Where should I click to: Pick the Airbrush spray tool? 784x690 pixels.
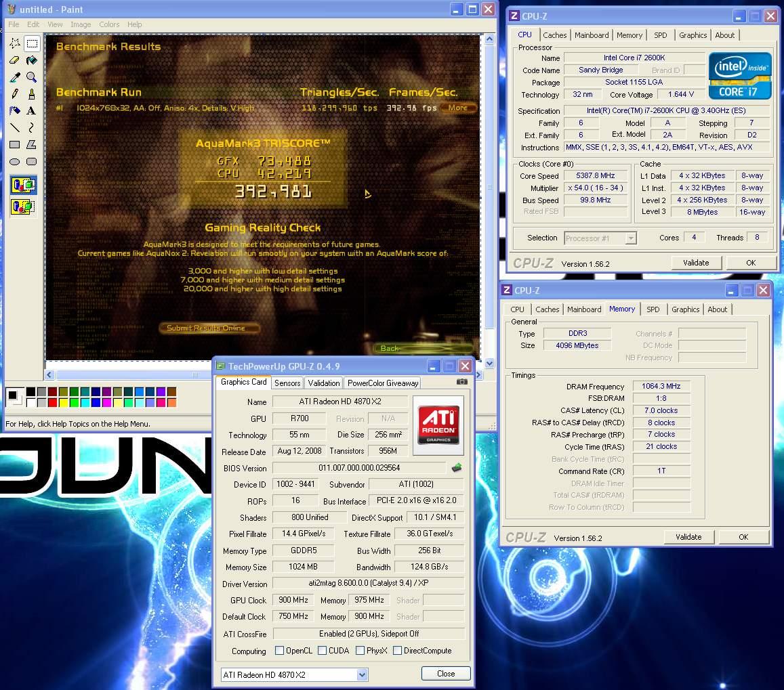tap(15, 111)
